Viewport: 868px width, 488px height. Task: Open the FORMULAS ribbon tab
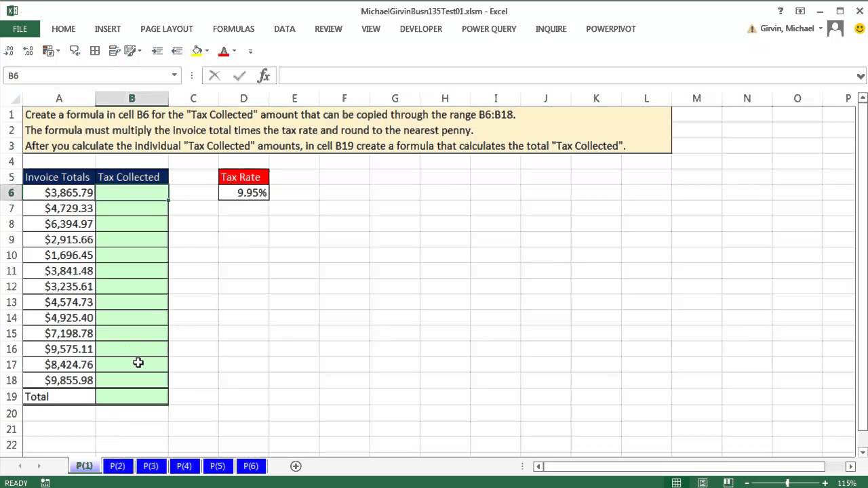click(233, 29)
